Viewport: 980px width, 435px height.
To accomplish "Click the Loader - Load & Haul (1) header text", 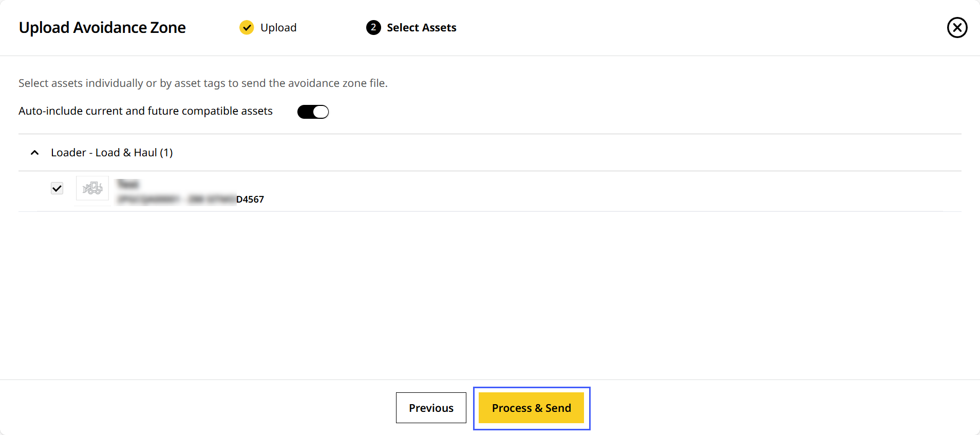I will pyautogui.click(x=111, y=153).
